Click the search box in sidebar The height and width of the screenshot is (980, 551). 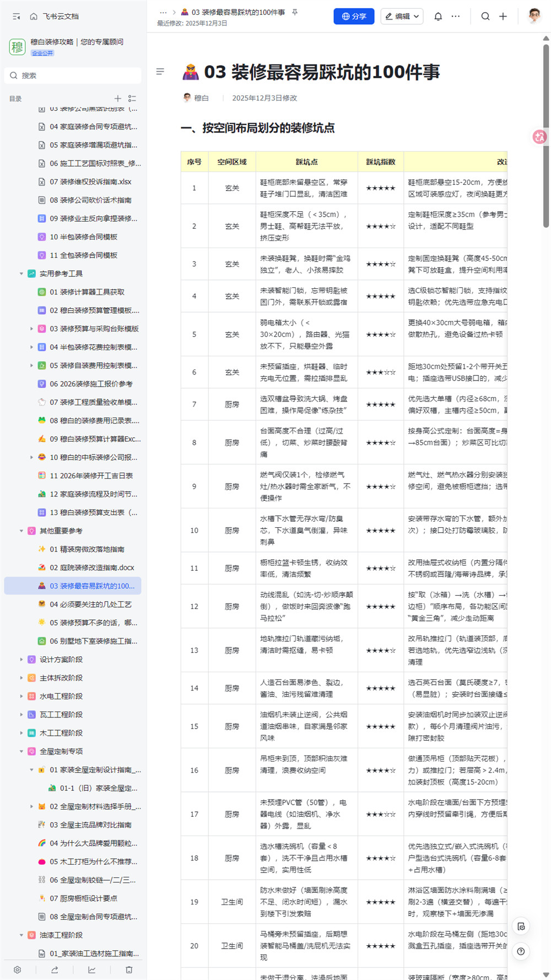(x=73, y=76)
